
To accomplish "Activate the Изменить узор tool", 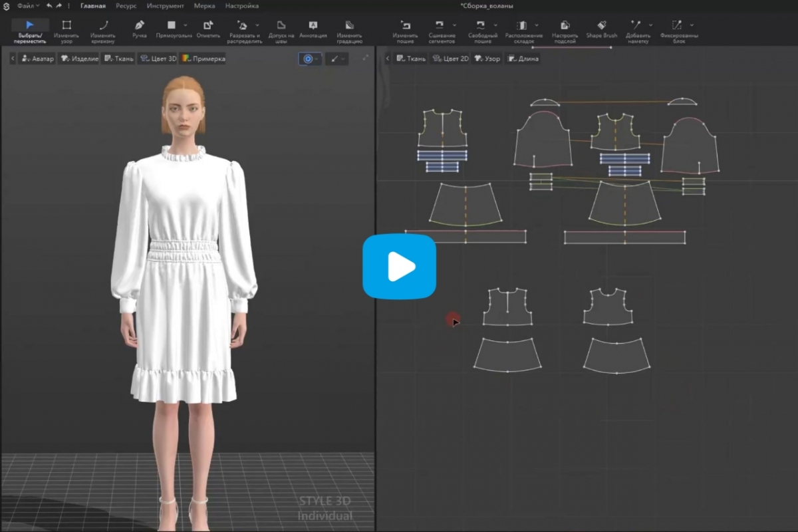I will click(x=66, y=31).
